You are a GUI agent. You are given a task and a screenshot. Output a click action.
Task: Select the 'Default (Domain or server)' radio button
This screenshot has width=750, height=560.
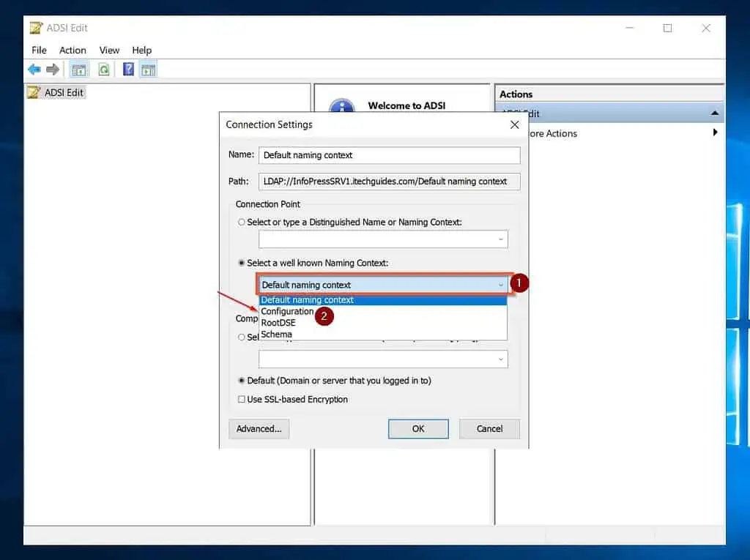[x=242, y=381]
